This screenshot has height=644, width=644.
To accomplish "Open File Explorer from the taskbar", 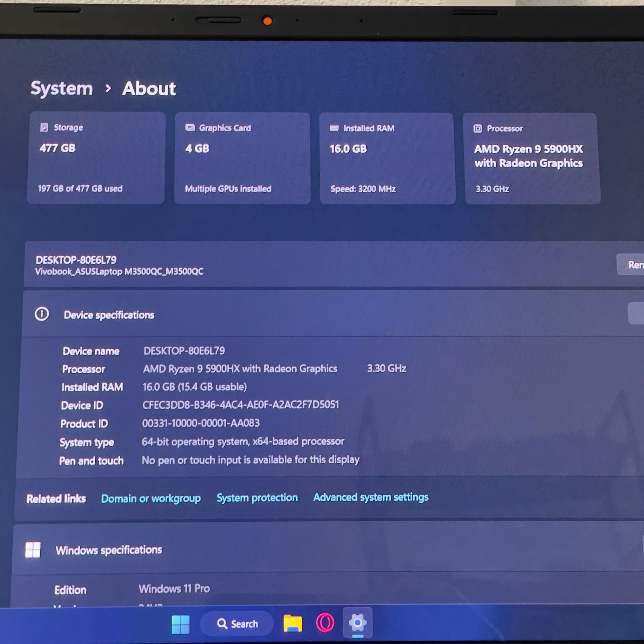I will point(292,623).
